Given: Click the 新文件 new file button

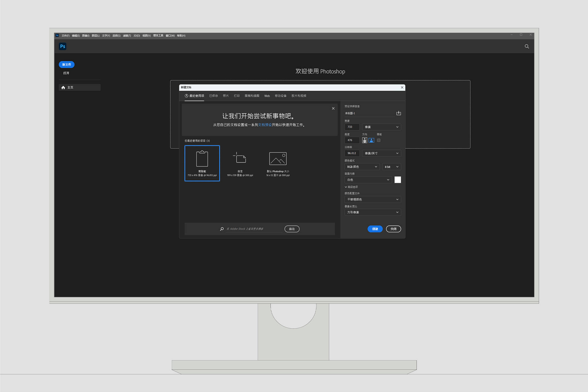Looking at the screenshot, I should point(66,65).
